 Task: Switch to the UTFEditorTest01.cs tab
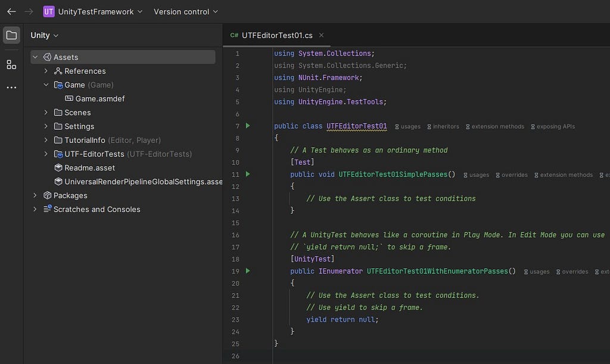pos(277,35)
